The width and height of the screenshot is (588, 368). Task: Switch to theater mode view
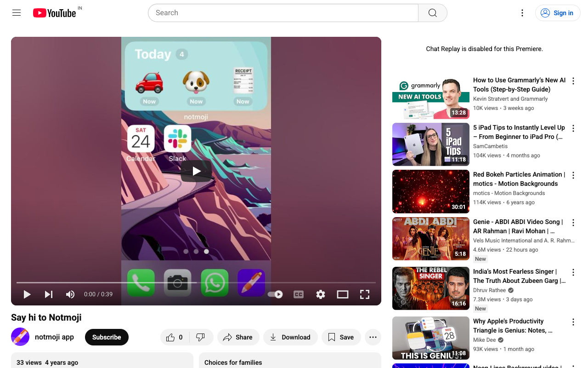343,294
